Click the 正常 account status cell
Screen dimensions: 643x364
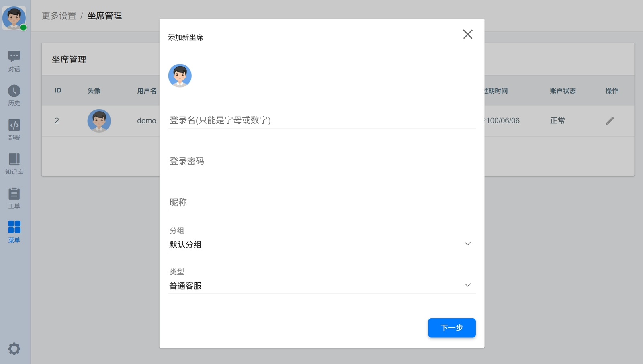[x=557, y=121]
